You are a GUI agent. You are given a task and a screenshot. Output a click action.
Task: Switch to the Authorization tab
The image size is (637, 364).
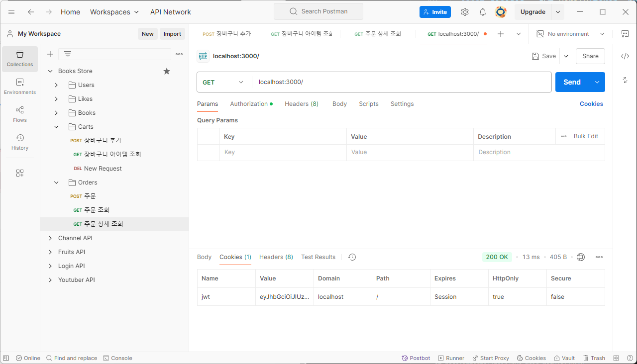[x=251, y=104]
